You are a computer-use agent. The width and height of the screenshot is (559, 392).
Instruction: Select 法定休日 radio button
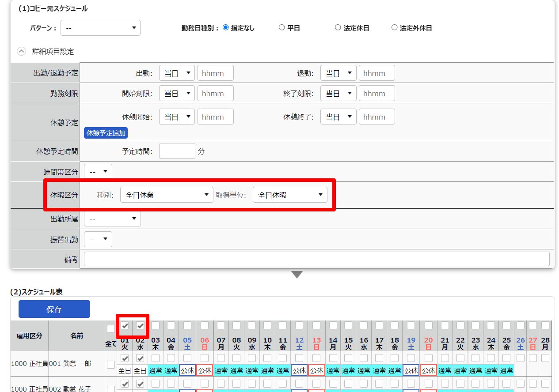(338, 27)
